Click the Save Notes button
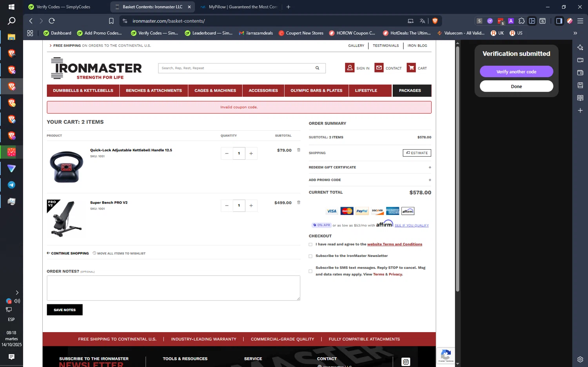 [x=65, y=310]
